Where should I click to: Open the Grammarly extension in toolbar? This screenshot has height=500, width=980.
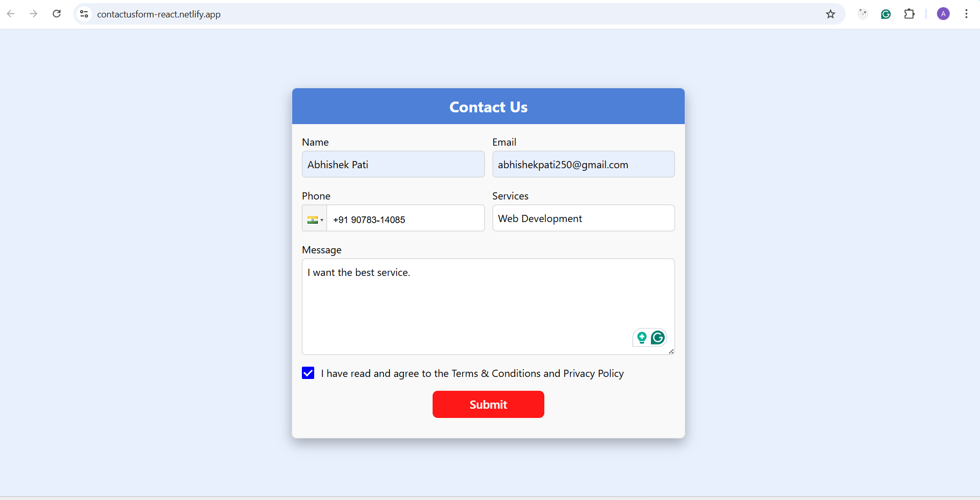click(x=886, y=14)
